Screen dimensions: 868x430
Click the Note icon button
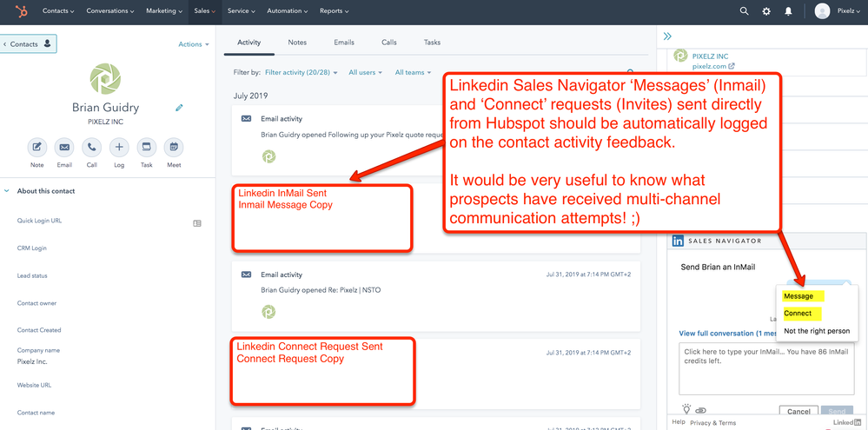pyautogui.click(x=37, y=147)
